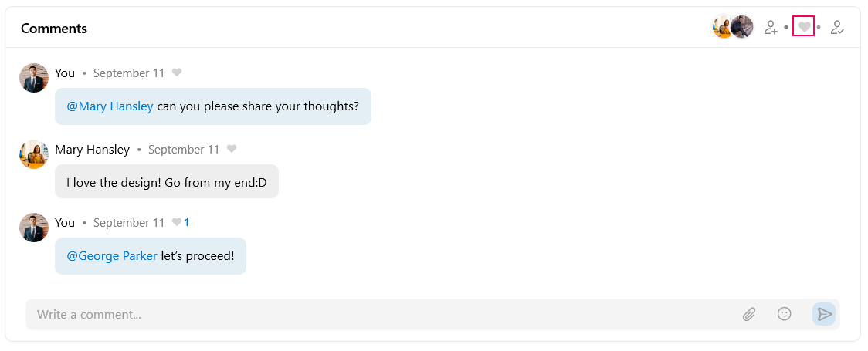Click Mary Hansley's avatar beside her comment

click(x=34, y=154)
